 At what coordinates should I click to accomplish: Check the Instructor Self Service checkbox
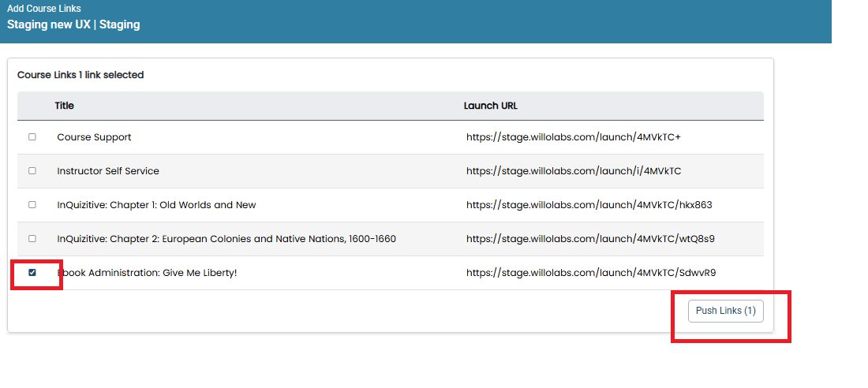click(32, 171)
